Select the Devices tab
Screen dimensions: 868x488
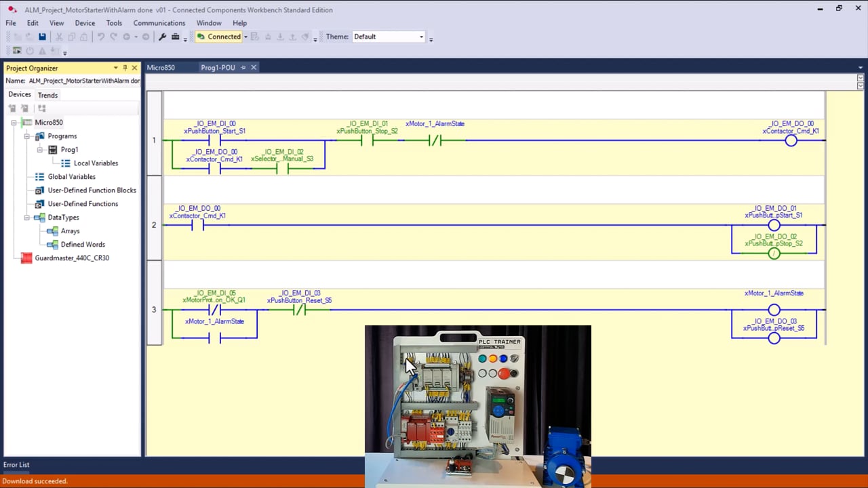(20, 95)
